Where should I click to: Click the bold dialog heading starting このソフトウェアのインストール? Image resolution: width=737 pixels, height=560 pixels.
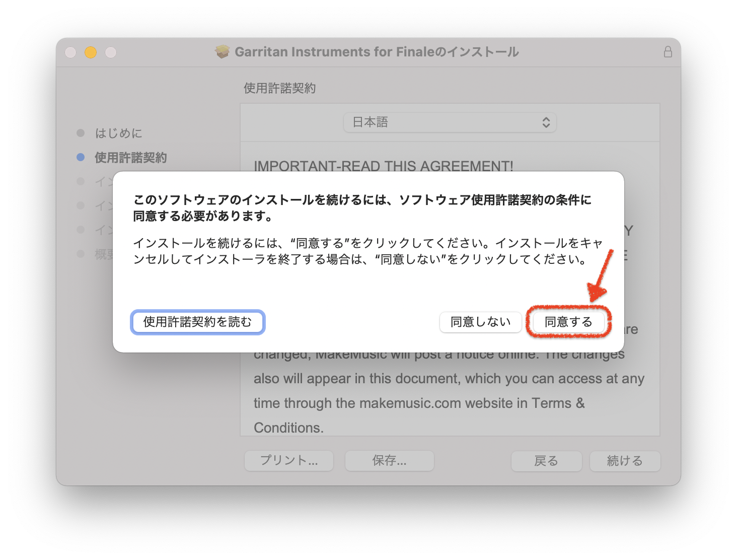click(362, 208)
